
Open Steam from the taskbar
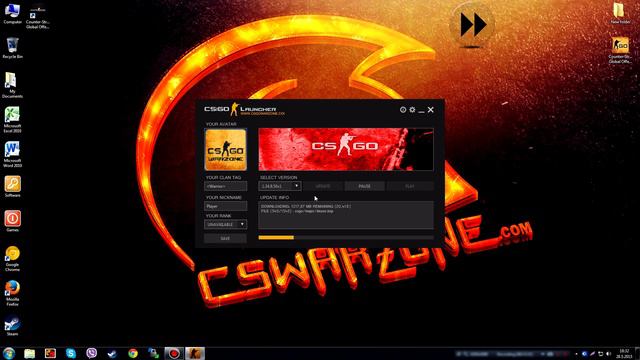point(112,353)
